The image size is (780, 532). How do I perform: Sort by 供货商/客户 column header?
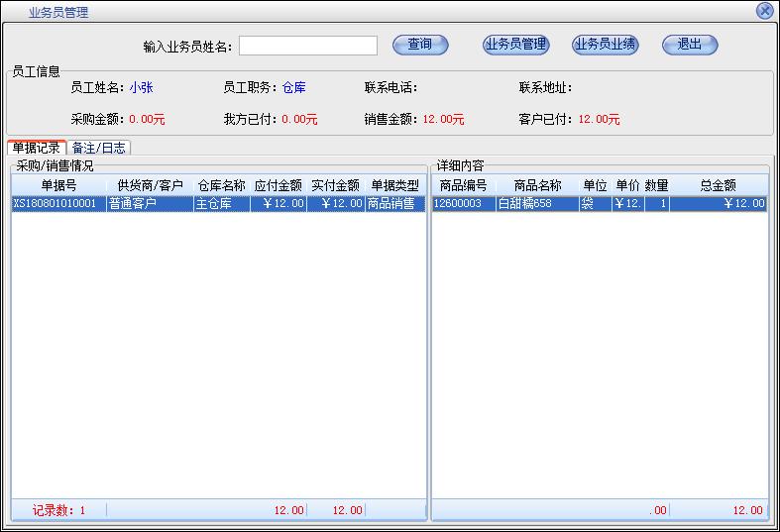(x=150, y=185)
